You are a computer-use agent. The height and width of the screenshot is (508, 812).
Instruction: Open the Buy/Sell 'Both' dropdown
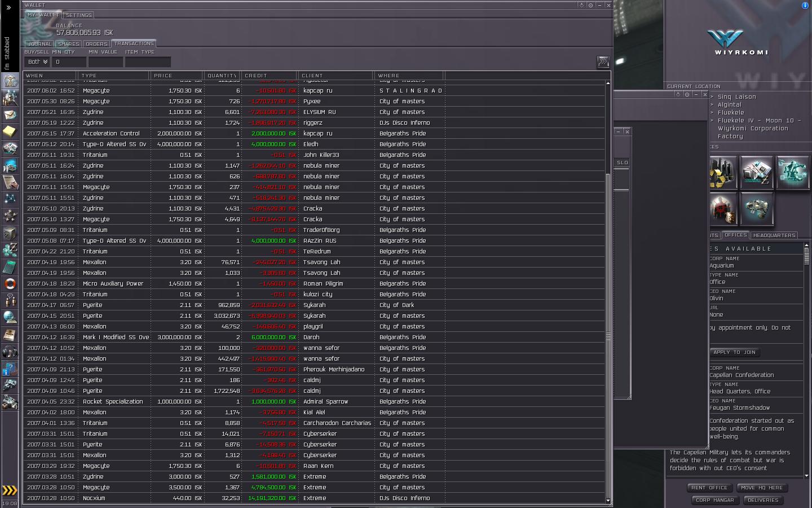(x=38, y=62)
